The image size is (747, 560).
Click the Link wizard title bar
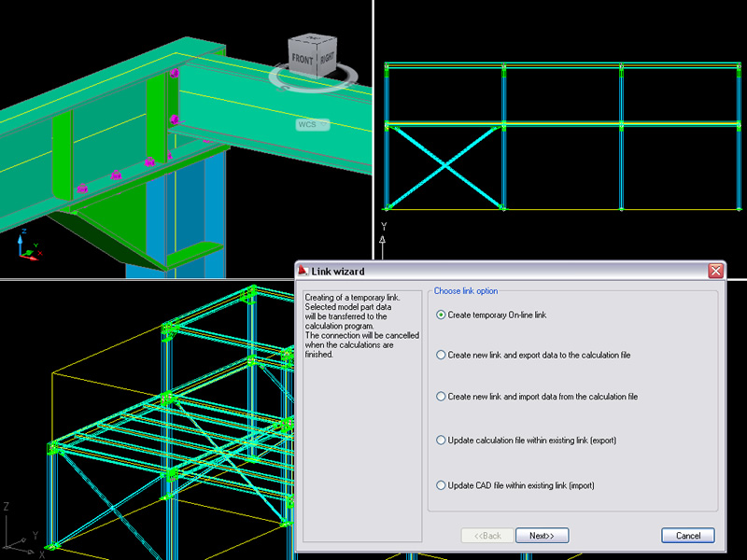[504, 271]
